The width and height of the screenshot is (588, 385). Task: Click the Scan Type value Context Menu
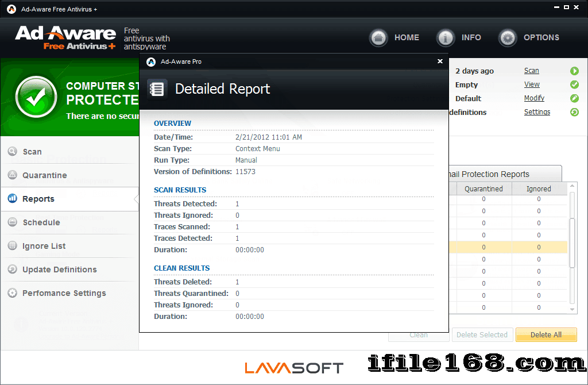(x=258, y=149)
